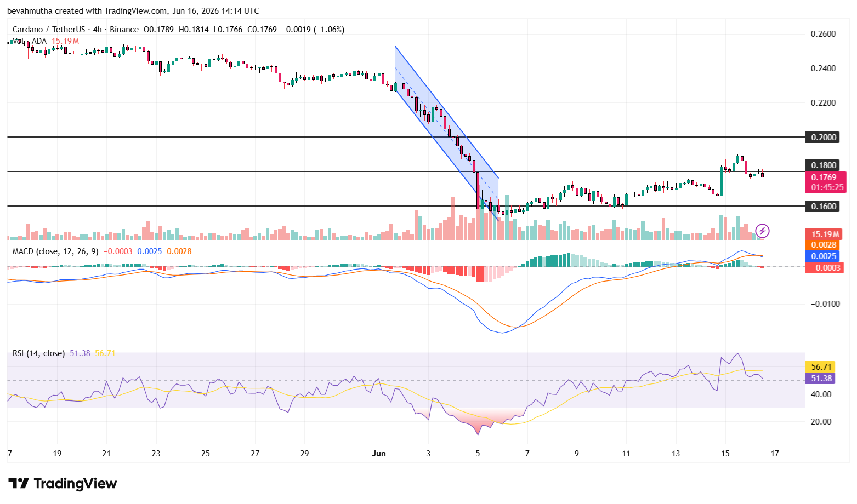This screenshot has width=857, height=504.
Task: Open the MACD (close, 12, 26, 9) legend
Action: [x=56, y=251]
